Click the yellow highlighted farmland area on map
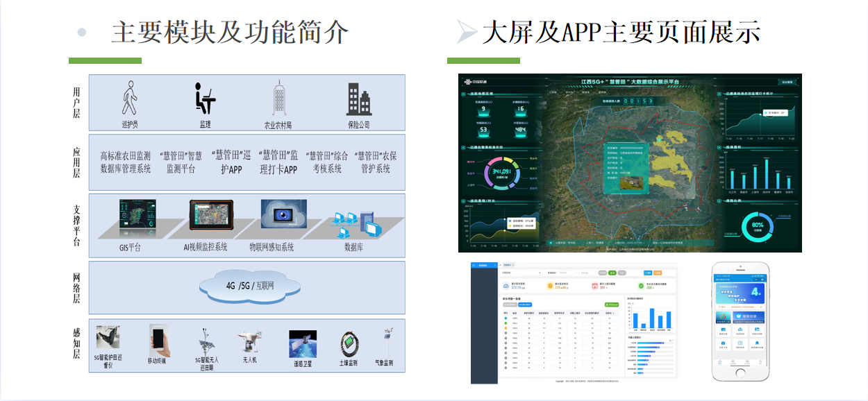 (669, 151)
